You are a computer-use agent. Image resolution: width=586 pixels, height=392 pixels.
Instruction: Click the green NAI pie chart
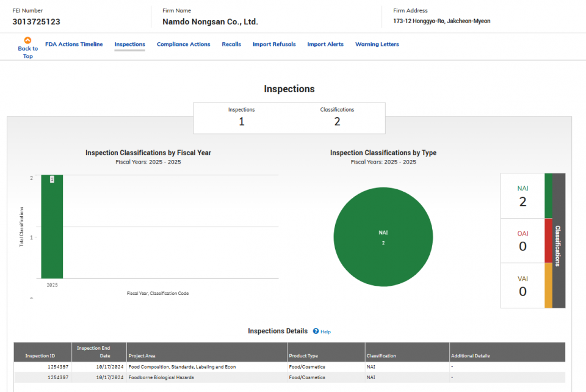[x=383, y=237]
